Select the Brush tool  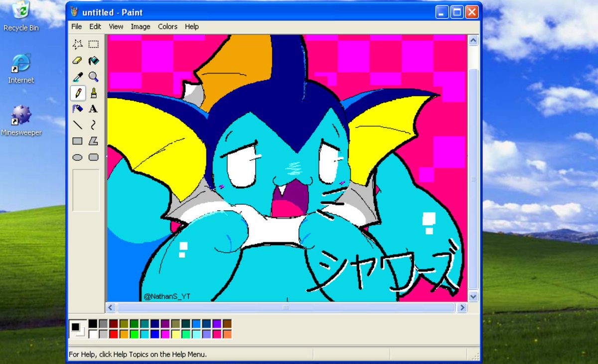click(93, 93)
